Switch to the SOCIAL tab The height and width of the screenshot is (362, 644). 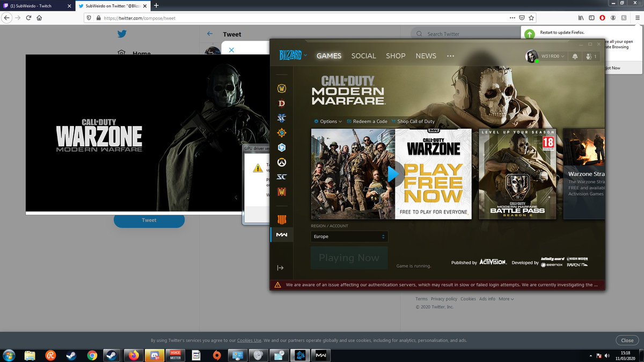tap(364, 56)
